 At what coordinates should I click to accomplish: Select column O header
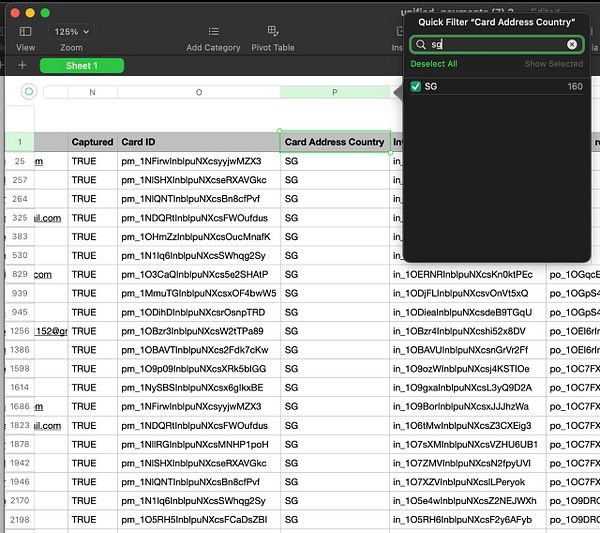click(198, 92)
